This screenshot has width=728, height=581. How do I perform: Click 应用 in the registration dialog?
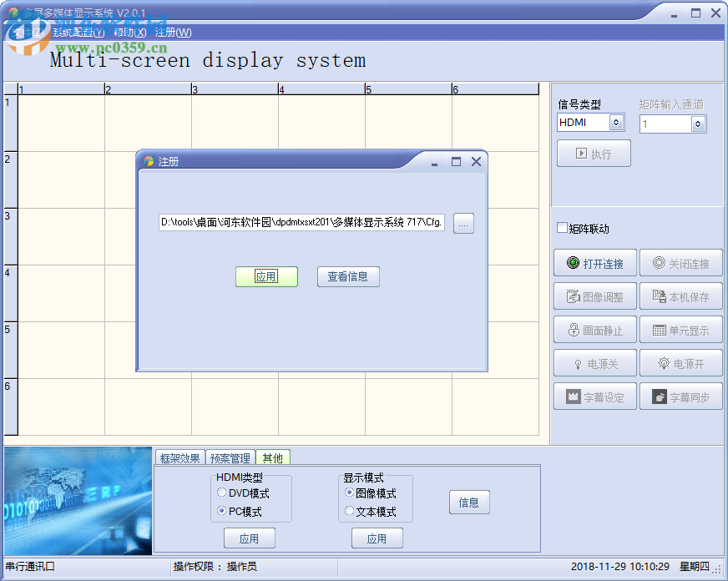pyautogui.click(x=267, y=276)
